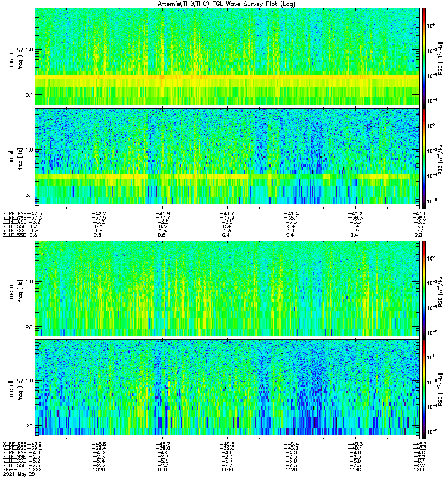Screen dimensions: 448x478
Task: Click the X_RE_GSE value -41.9 under THB
Action: (163, 213)
